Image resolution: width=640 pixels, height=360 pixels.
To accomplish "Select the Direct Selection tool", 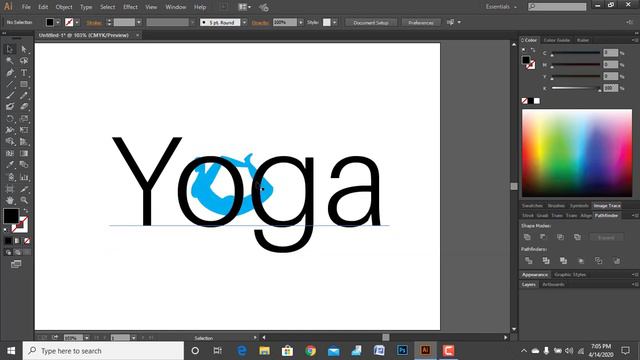I will (x=24, y=49).
